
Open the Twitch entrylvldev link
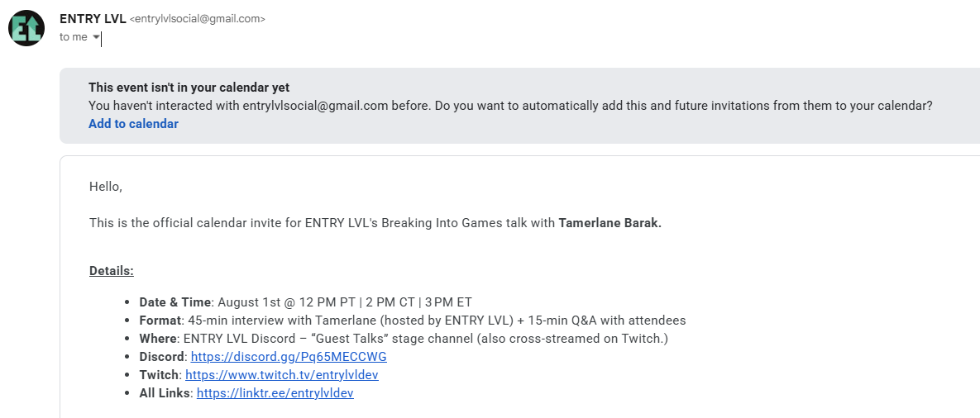282,375
